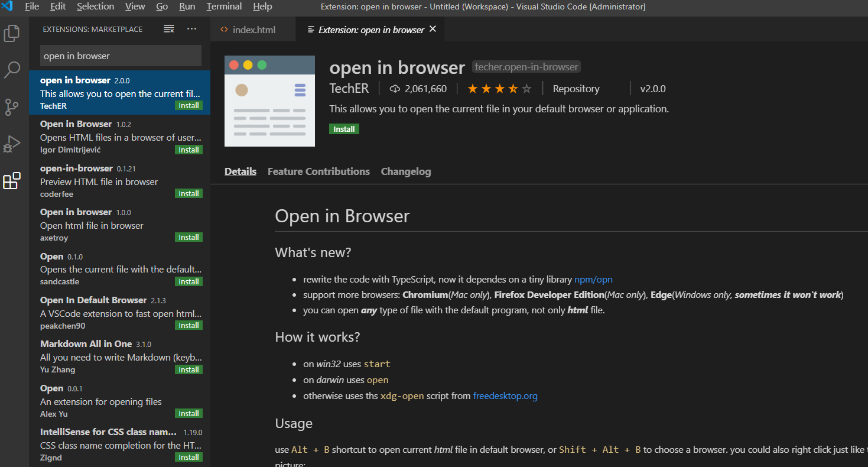
Task: Switch to the Changelog tab
Action: click(x=406, y=171)
